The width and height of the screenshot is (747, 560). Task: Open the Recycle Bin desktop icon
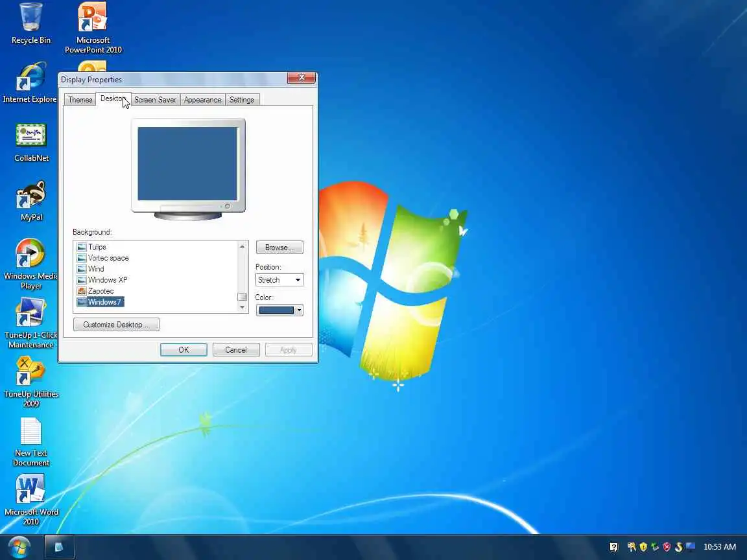[x=31, y=23]
